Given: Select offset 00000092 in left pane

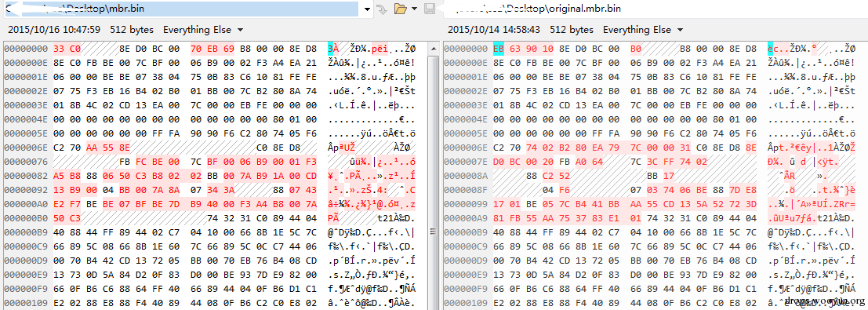Looking at the screenshot, I should point(25,190).
